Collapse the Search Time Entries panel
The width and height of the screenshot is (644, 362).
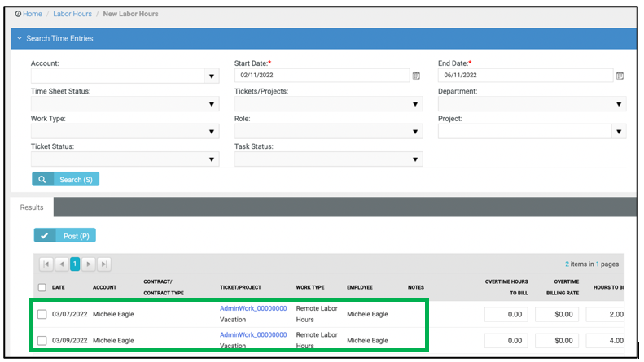(19, 39)
